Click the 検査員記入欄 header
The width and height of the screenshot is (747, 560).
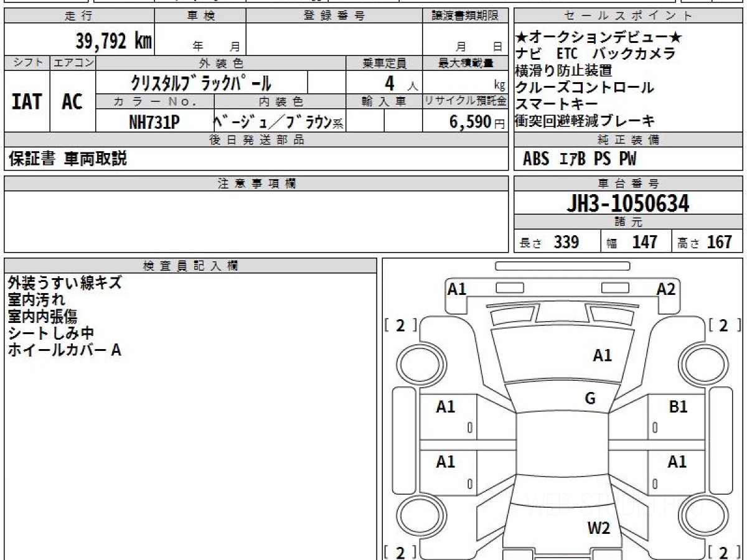coord(190,265)
